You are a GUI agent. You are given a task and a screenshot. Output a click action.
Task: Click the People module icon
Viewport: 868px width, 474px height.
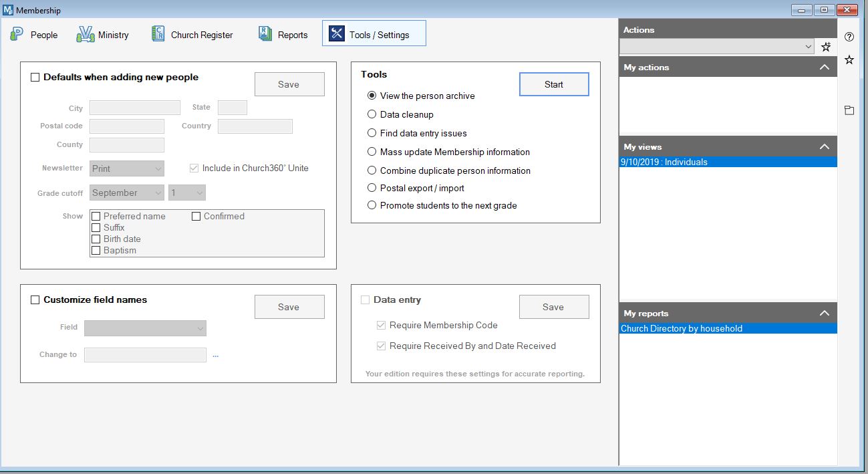pos(17,34)
